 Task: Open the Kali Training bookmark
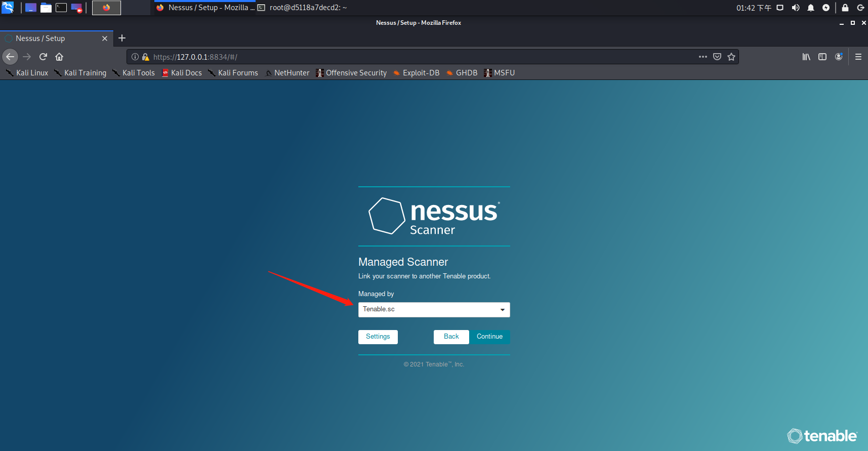pos(80,73)
